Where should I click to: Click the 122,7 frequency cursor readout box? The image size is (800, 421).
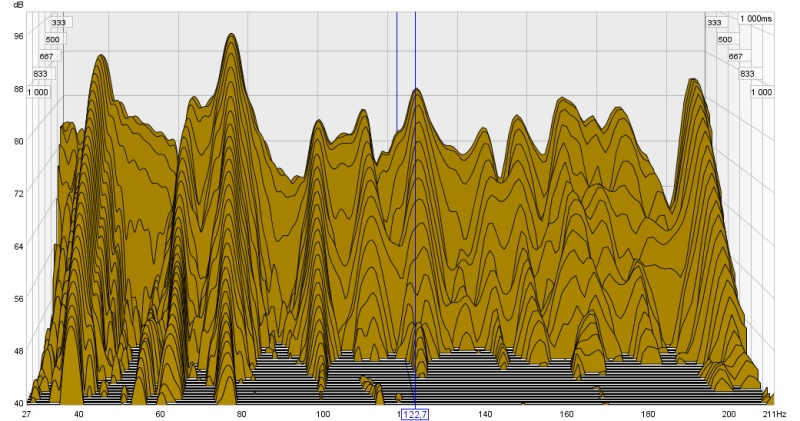tap(415, 414)
